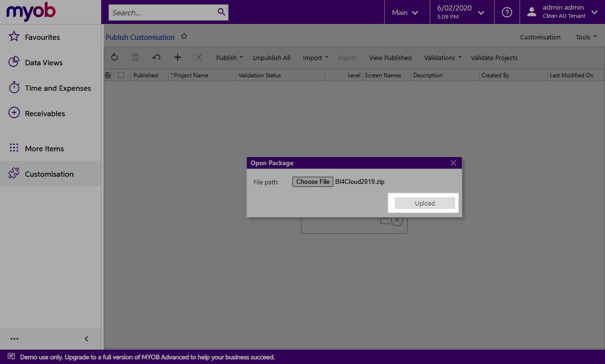Open the Publish dropdown

[x=230, y=58]
